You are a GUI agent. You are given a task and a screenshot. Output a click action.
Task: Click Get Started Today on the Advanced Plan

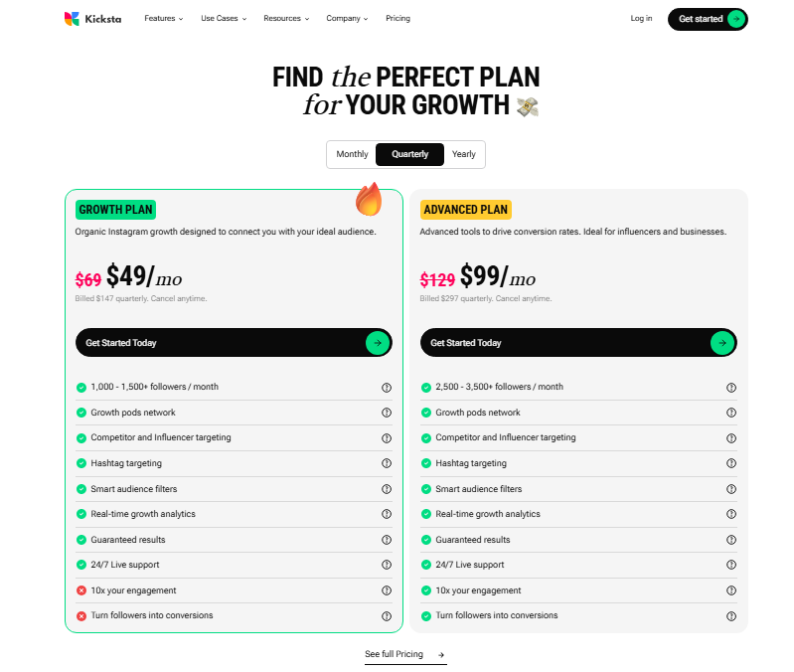(578, 343)
